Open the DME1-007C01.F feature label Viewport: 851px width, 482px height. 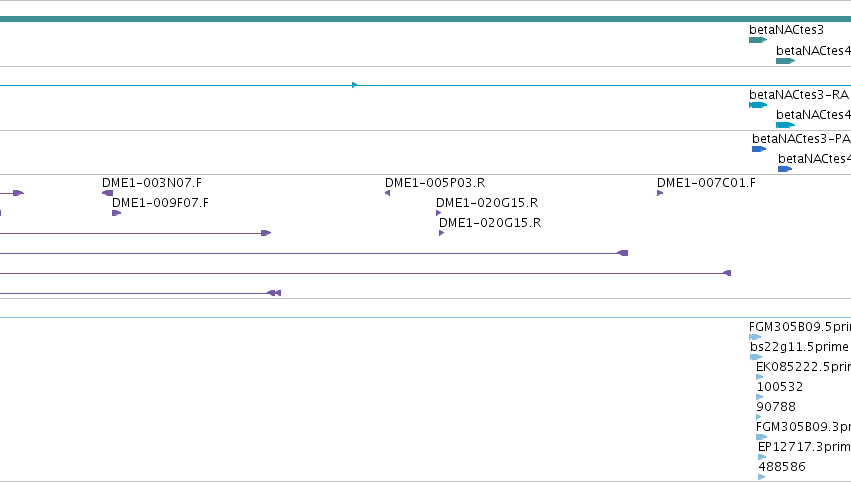tap(706, 183)
